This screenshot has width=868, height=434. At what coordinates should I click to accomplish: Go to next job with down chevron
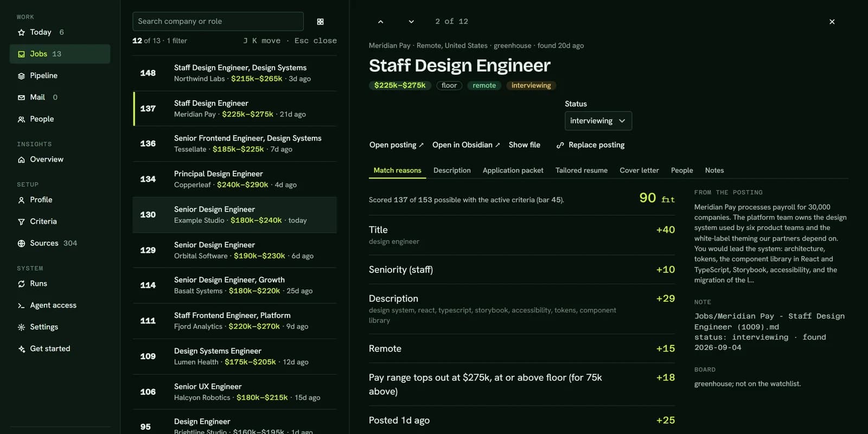[x=411, y=22]
